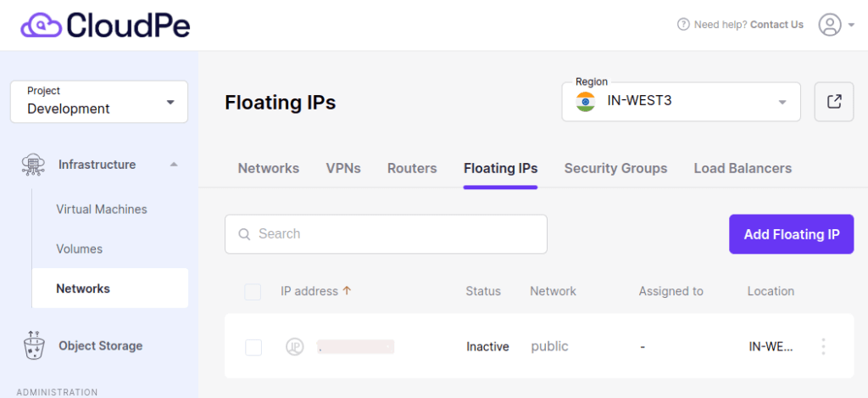Click the Object Storage bucket icon
The image size is (868, 398).
coord(34,345)
